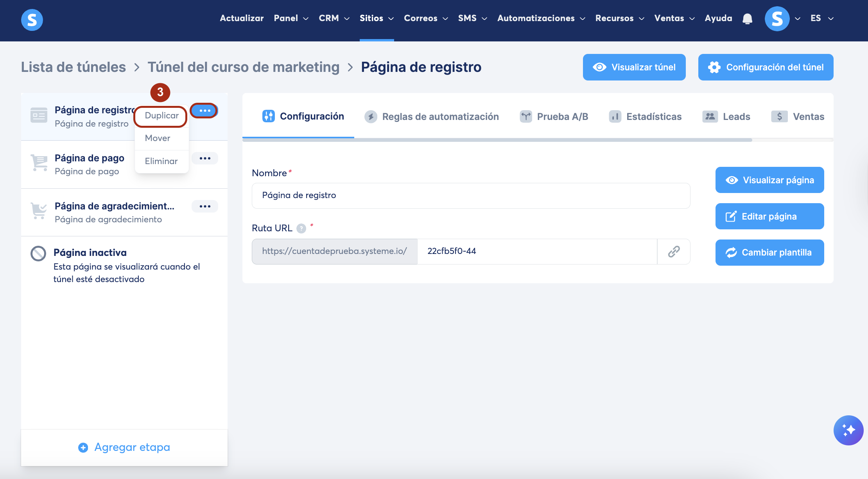The height and width of the screenshot is (479, 868).
Task: Open three-dots menu for Página de pago
Action: coord(205,158)
